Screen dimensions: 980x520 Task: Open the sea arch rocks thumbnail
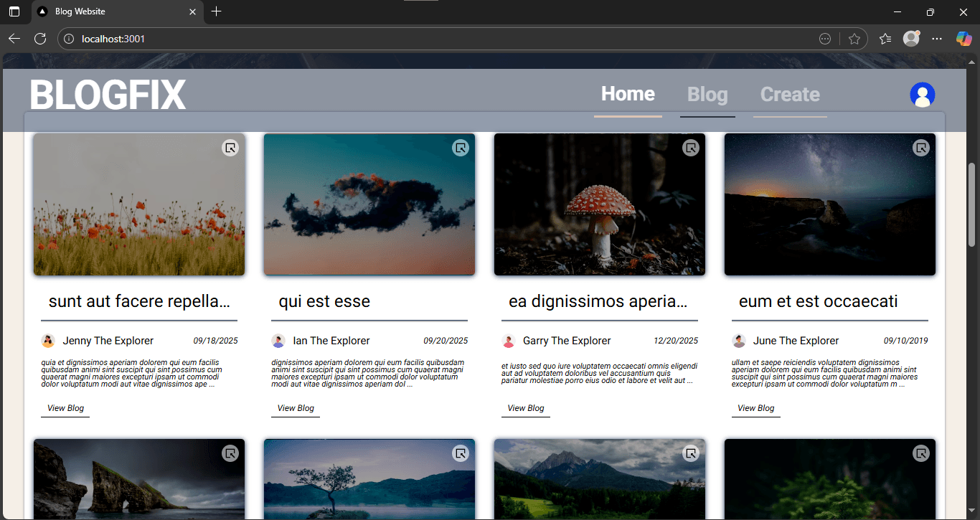coord(139,479)
